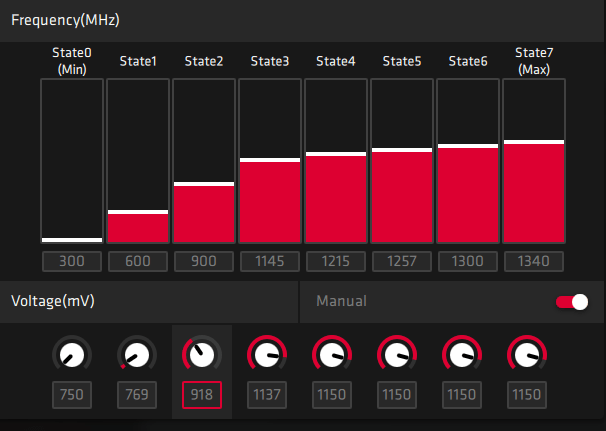
Task: Click the State2 label
Action: (204, 61)
